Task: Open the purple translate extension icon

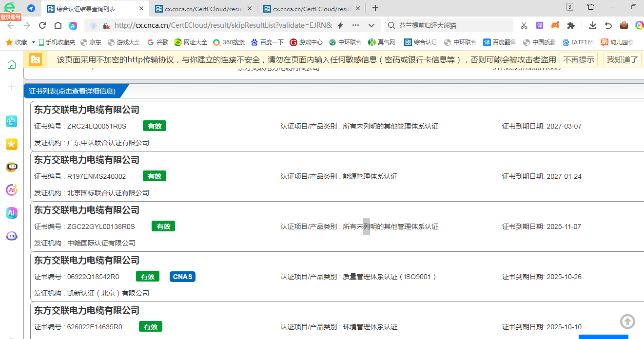Action: tap(540, 25)
